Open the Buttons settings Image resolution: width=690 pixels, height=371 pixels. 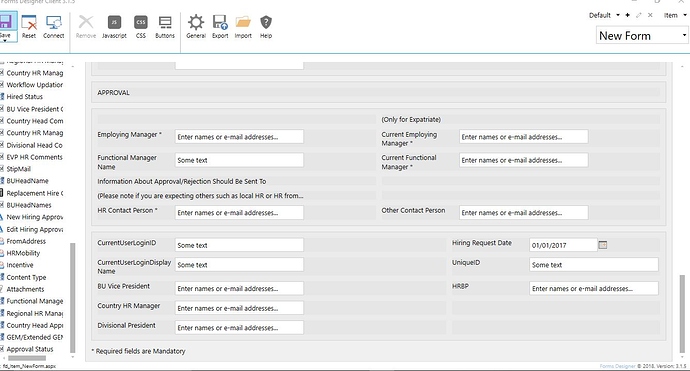165,26
